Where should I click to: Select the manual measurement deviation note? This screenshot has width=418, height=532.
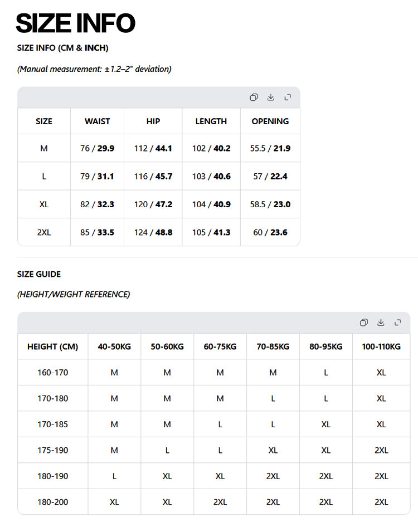pos(94,69)
